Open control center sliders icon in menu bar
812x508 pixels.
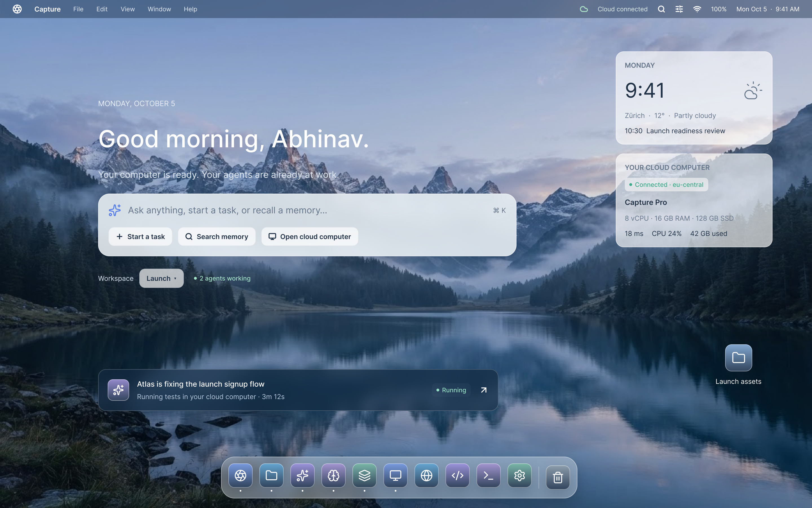pos(679,9)
